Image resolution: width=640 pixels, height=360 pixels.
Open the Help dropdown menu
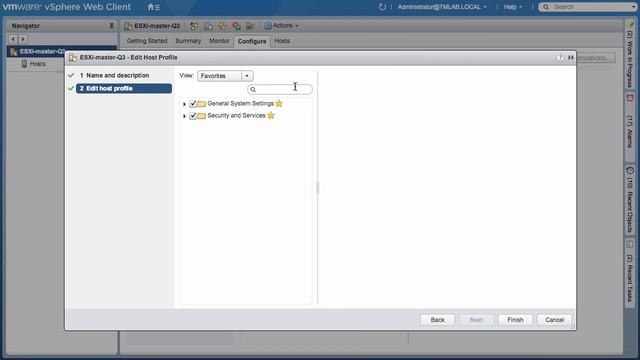pos(513,7)
